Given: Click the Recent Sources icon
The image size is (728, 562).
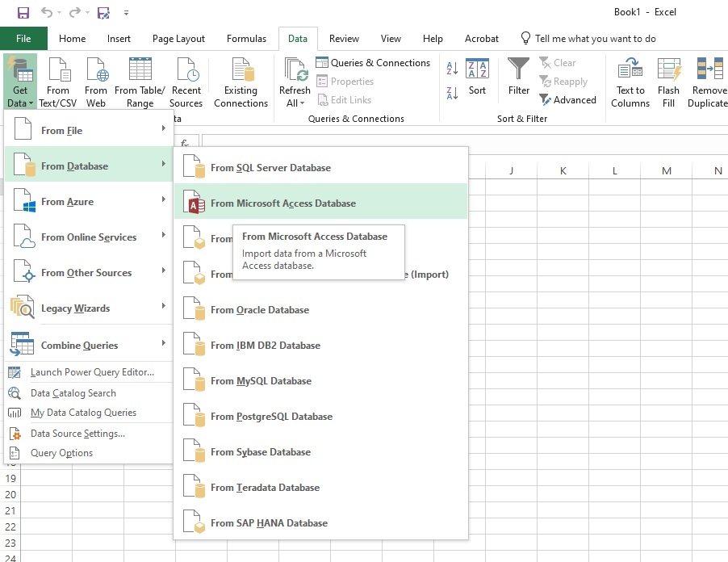Looking at the screenshot, I should 186,82.
